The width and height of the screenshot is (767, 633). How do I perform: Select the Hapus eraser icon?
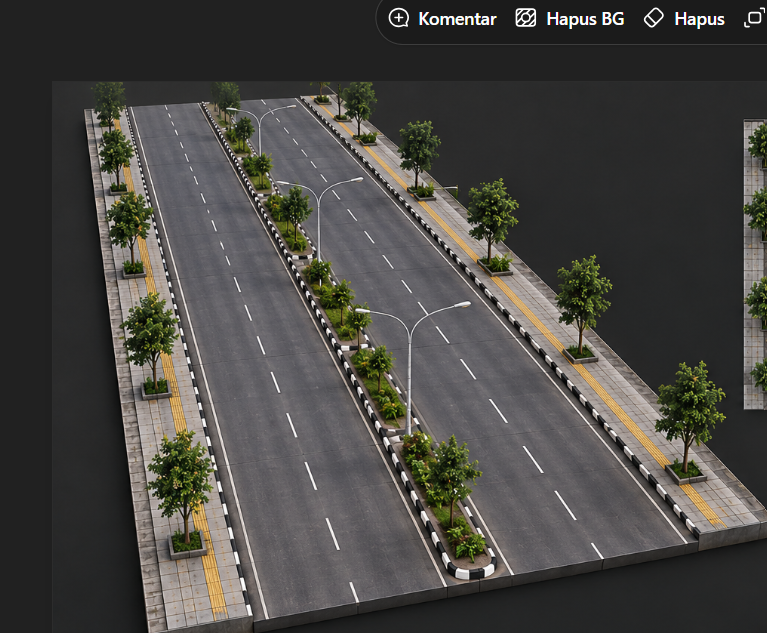[x=654, y=19]
